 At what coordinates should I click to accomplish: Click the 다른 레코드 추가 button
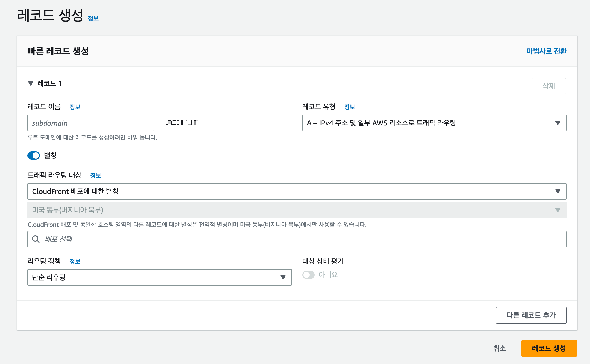click(531, 315)
